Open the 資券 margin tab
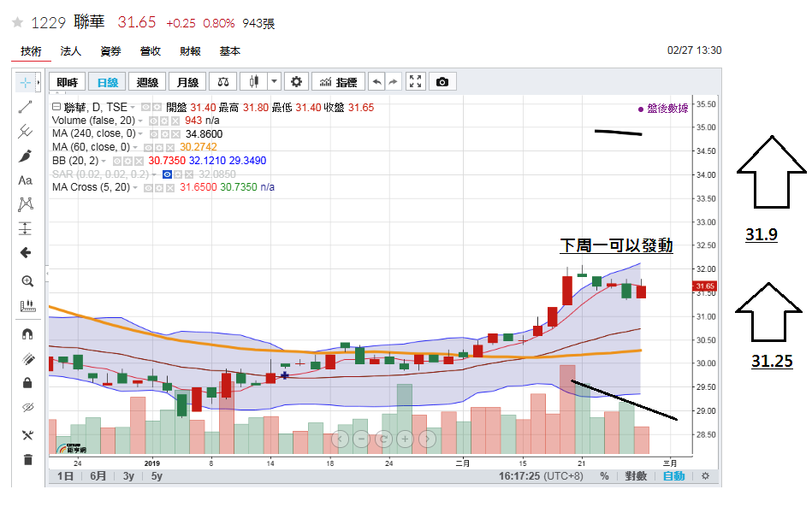The image size is (812, 513). click(x=110, y=51)
